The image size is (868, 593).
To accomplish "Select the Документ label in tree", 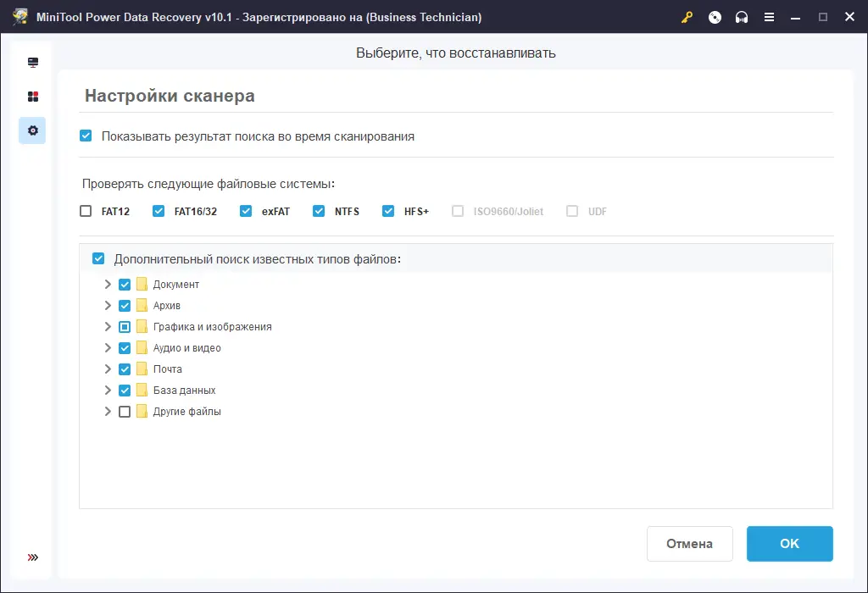I will click(176, 285).
